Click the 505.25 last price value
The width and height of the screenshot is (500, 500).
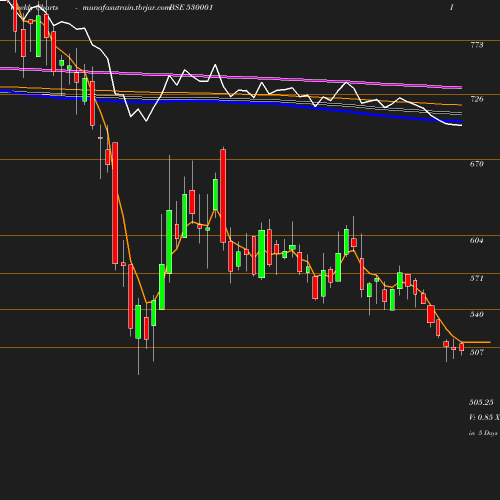481,402
